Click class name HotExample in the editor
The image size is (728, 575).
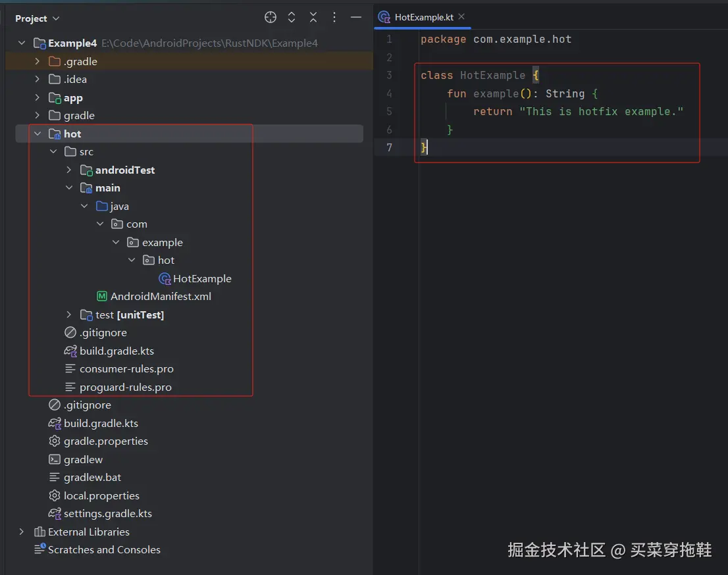click(492, 75)
